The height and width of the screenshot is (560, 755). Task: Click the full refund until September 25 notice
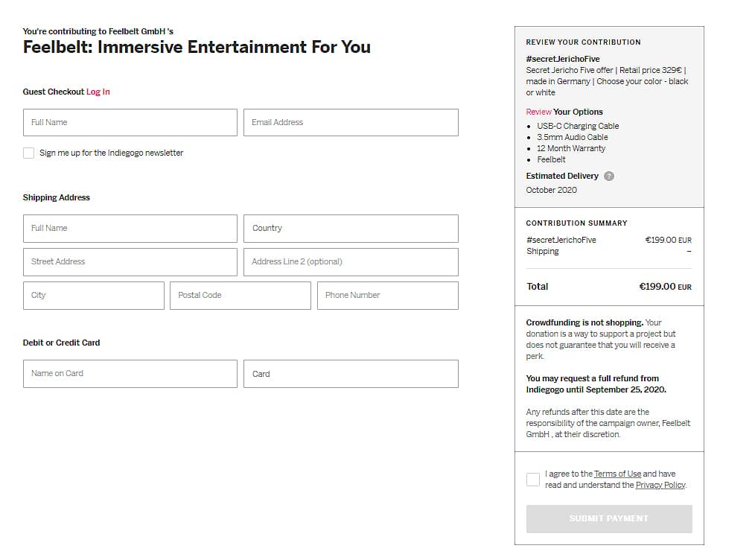click(x=596, y=384)
